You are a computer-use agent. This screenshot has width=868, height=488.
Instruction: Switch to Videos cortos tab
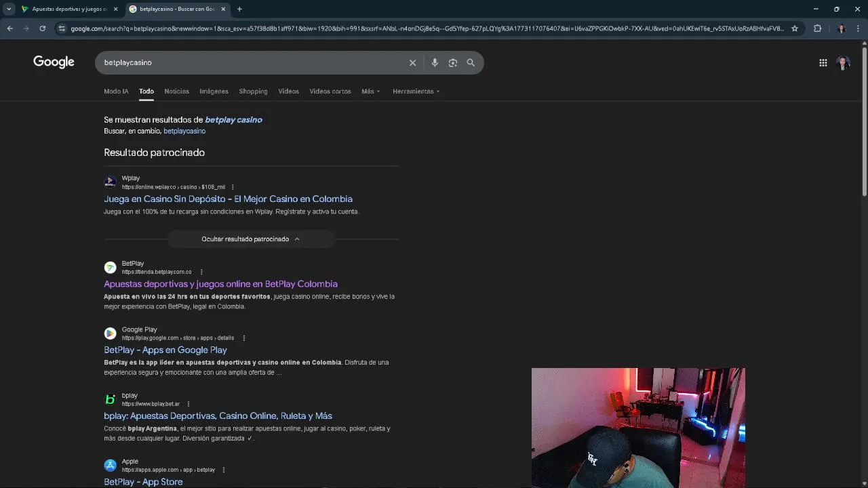pyautogui.click(x=330, y=91)
